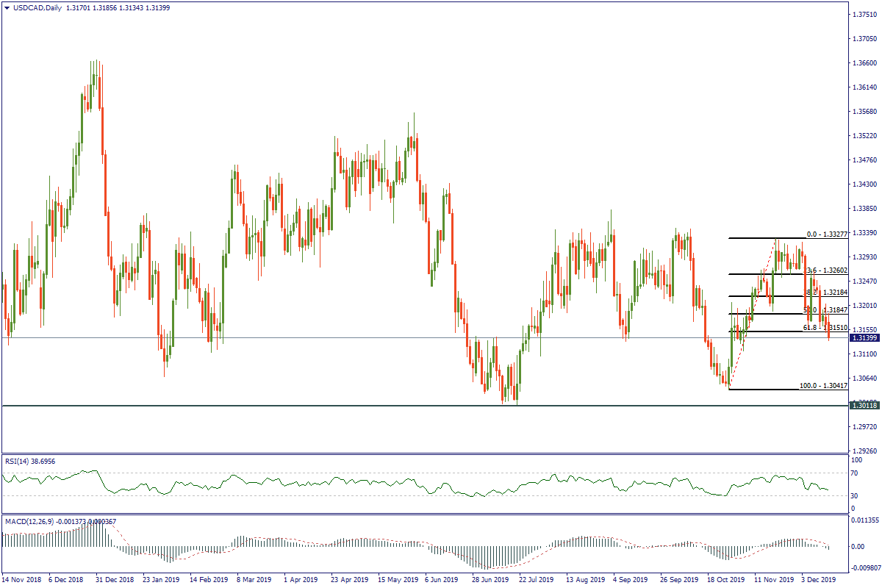Click the RSI 70 level on scale

(857, 473)
